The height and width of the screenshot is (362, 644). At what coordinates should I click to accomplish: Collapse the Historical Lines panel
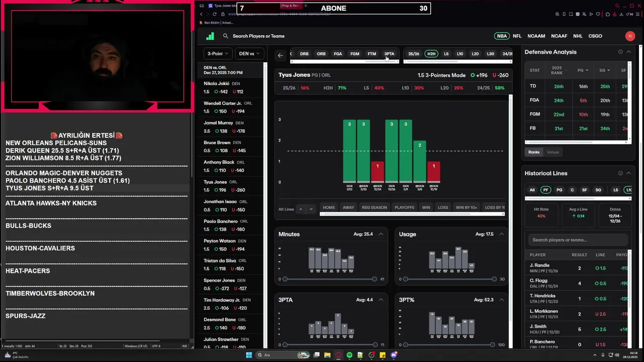point(628,173)
